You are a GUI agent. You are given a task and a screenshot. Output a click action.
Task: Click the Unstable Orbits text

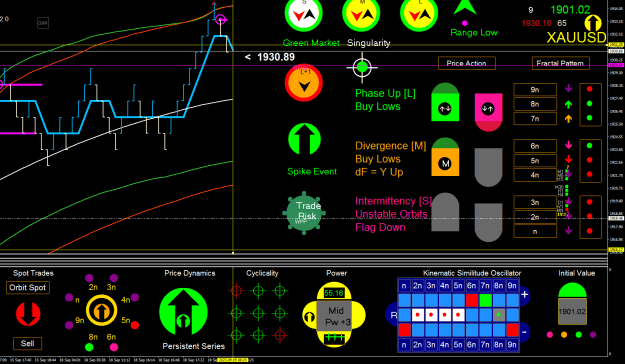point(391,214)
